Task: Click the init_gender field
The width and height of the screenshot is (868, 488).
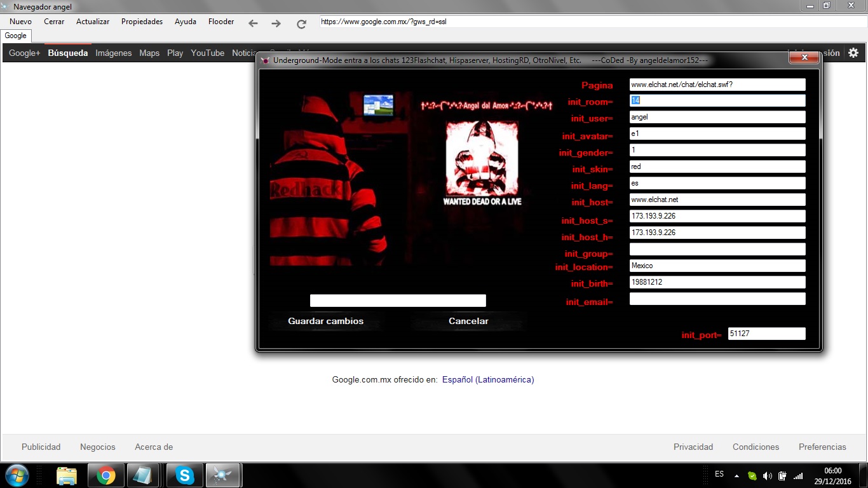Action: click(717, 150)
